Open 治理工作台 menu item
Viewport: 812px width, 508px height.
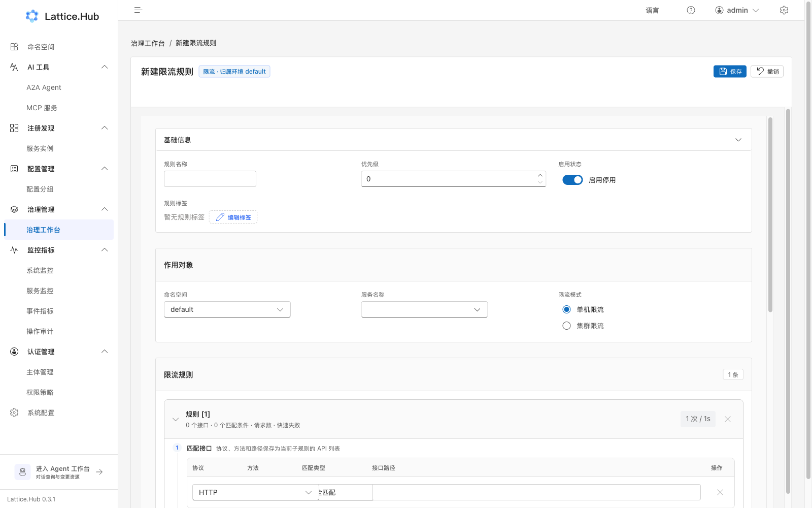tap(59, 230)
